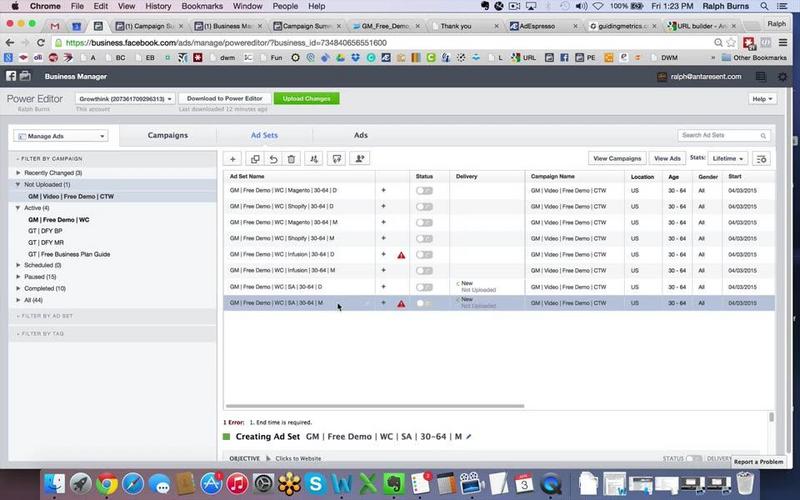Switch to the Ads tab
Viewport: 800px width, 500px height.
[x=361, y=135]
